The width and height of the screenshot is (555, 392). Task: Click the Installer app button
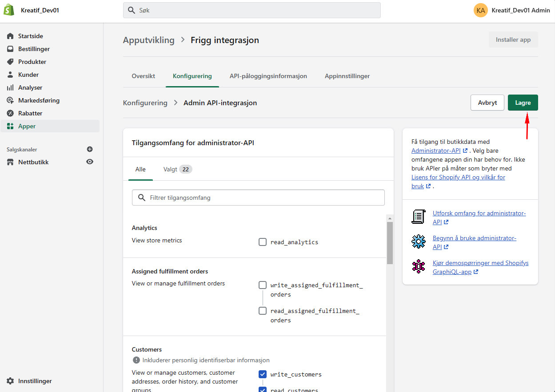click(x=513, y=40)
